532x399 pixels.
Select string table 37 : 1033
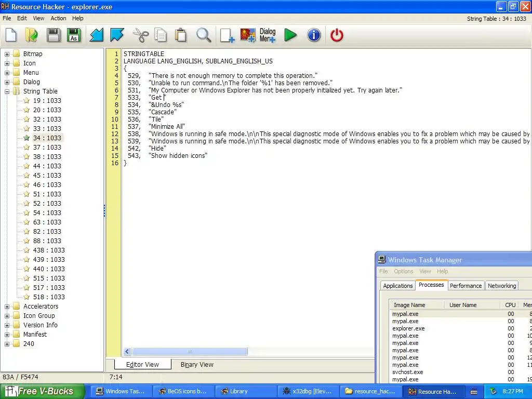[x=47, y=148]
